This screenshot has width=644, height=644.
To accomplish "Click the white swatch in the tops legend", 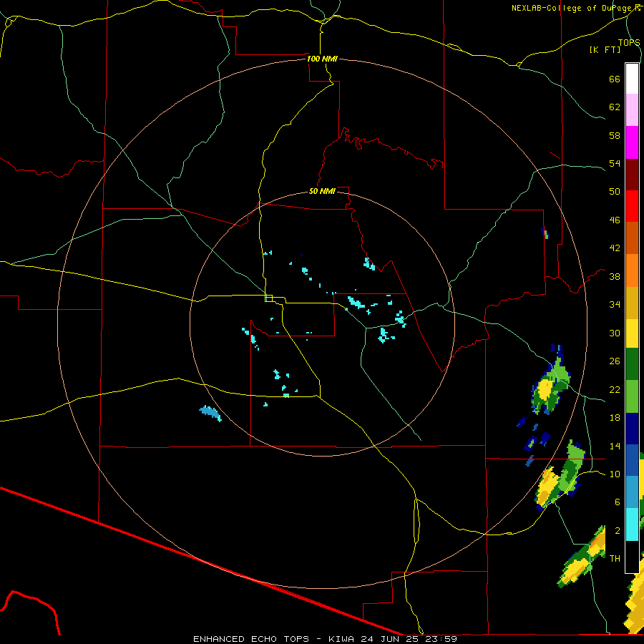I will pos(632,79).
